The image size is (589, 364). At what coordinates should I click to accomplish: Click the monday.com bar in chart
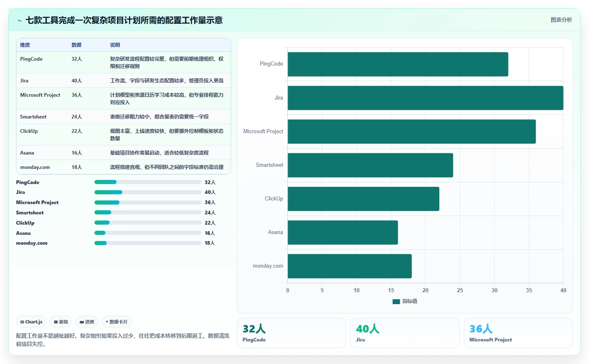tap(350, 266)
